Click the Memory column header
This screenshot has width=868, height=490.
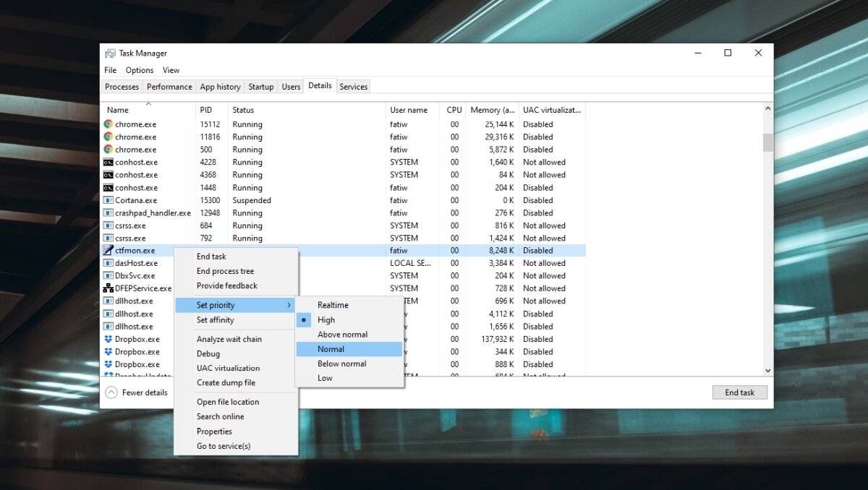[493, 110]
